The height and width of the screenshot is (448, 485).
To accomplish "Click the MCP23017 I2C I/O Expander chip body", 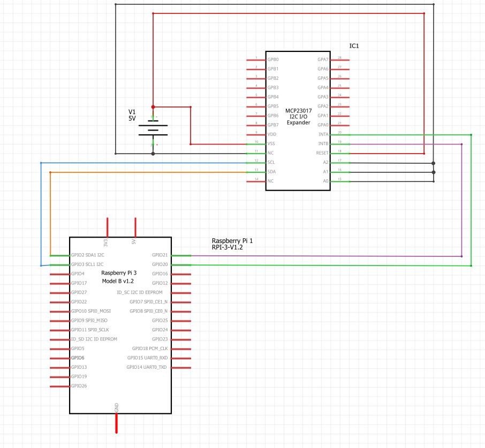I will click(298, 121).
